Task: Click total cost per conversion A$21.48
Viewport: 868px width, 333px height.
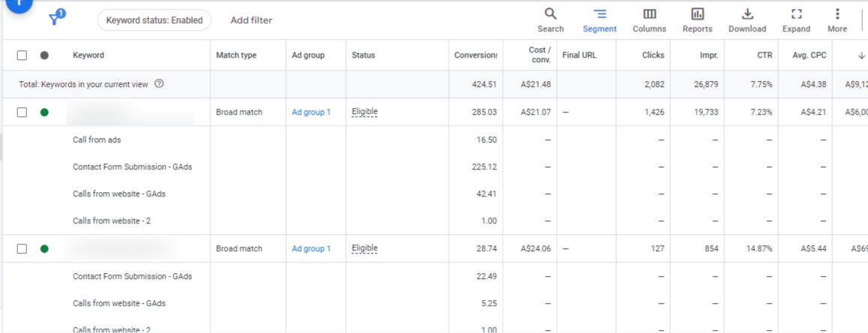Action: coord(536,85)
